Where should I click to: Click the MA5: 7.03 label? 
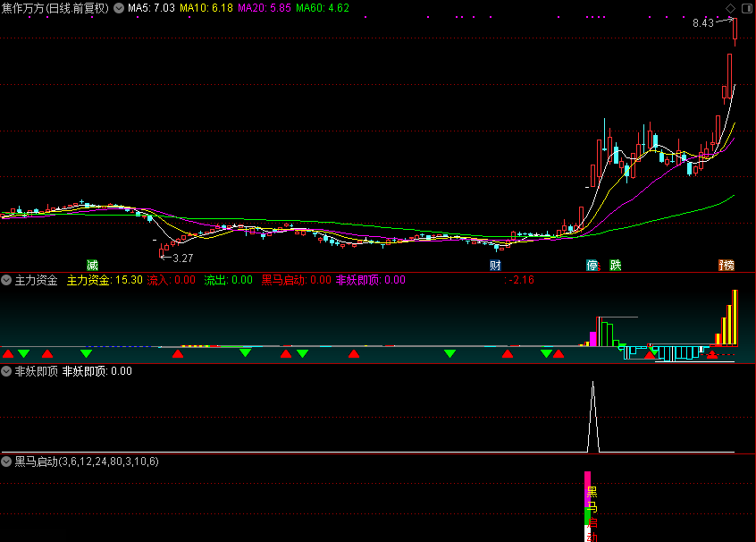coord(151,8)
